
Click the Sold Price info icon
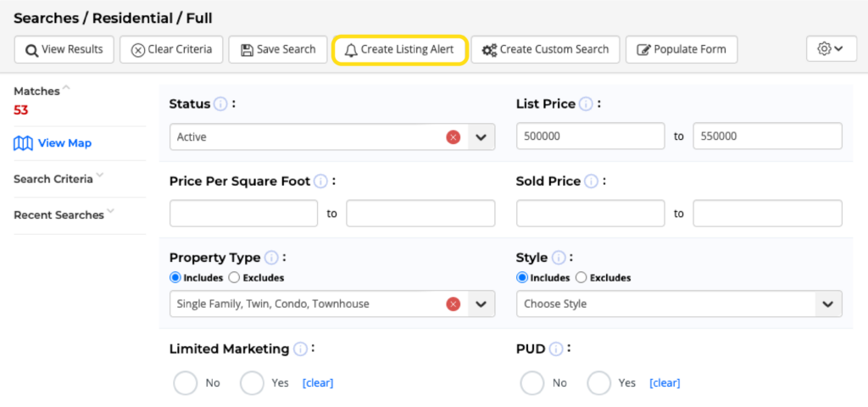point(591,181)
